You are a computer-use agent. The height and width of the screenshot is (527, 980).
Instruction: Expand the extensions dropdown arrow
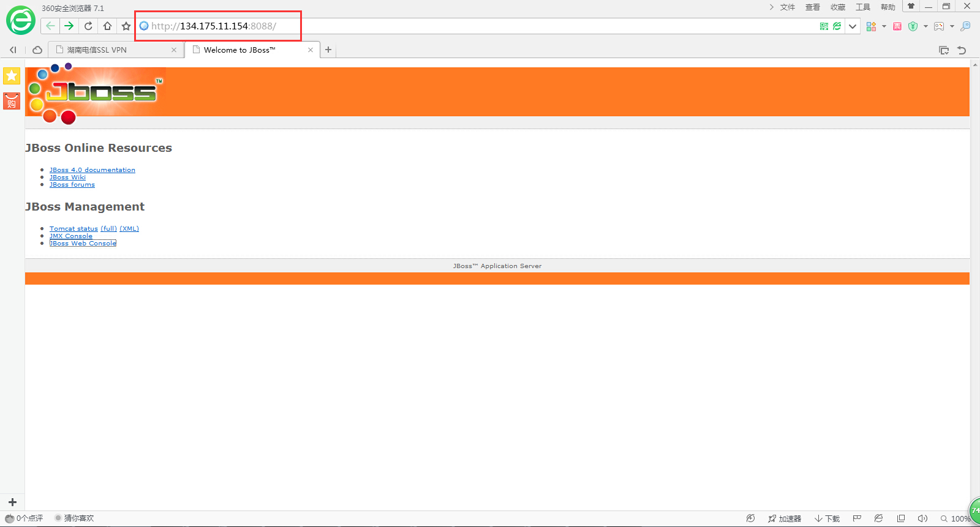pyautogui.click(x=884, y=26)
